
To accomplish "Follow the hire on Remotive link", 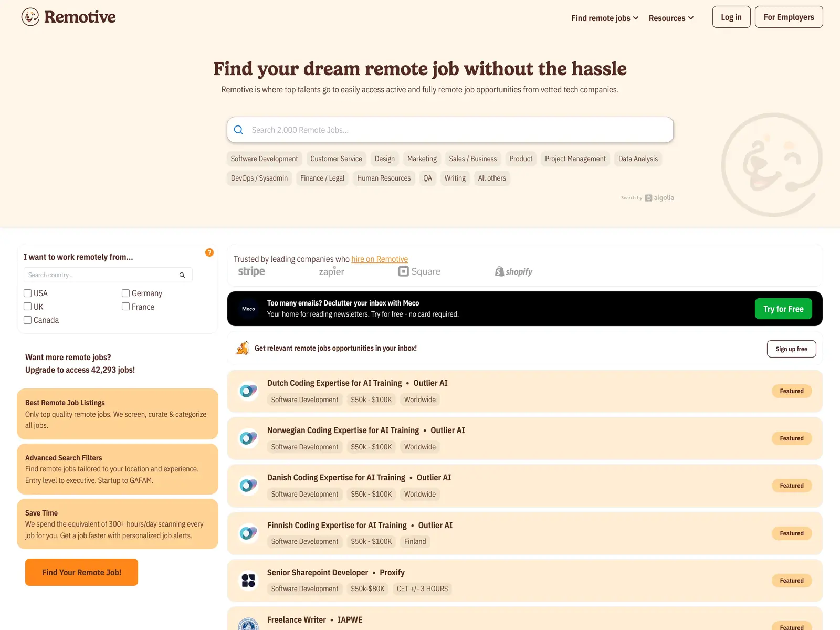I will (x=380, y=259).
